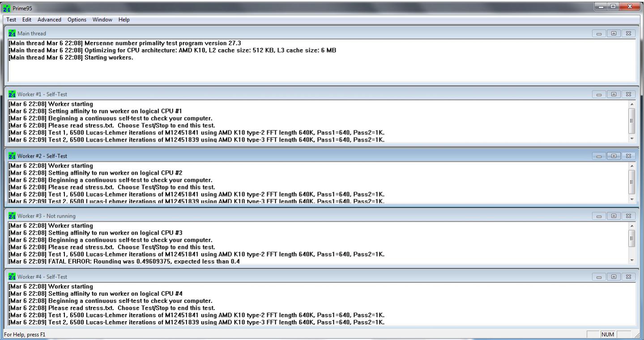Click 'Setting affinity to run worker on logical CPU #1'
Viewport: 644px width, 340px height.
click(x=115, y=111)
